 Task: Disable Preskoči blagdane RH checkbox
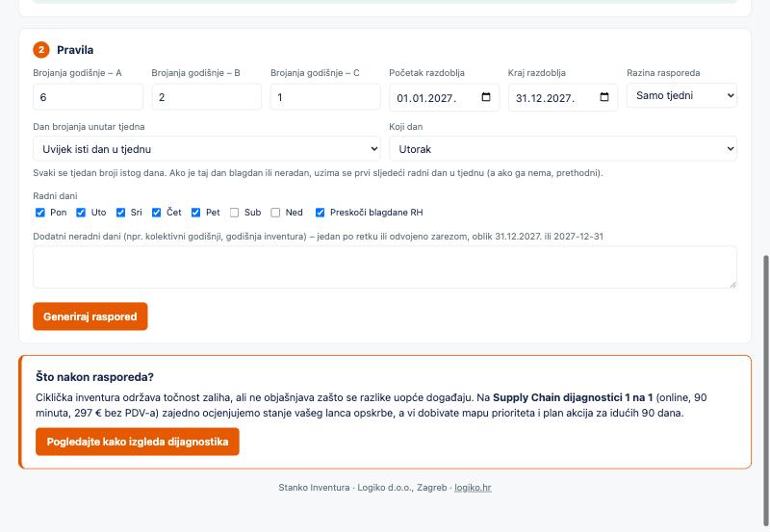(321, 213)
